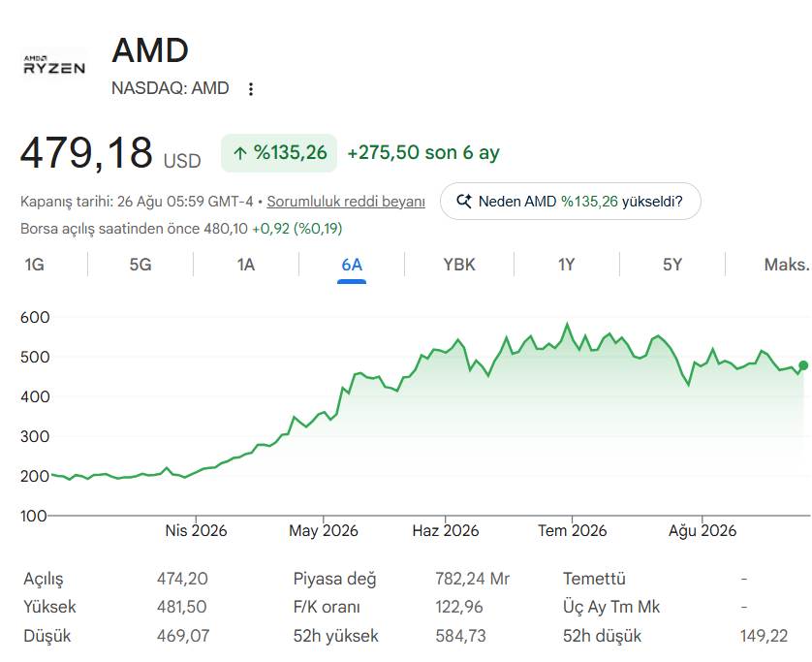Switch to the 5G time range tab
This screenshot has width=812, height=662.
[141, 265]
